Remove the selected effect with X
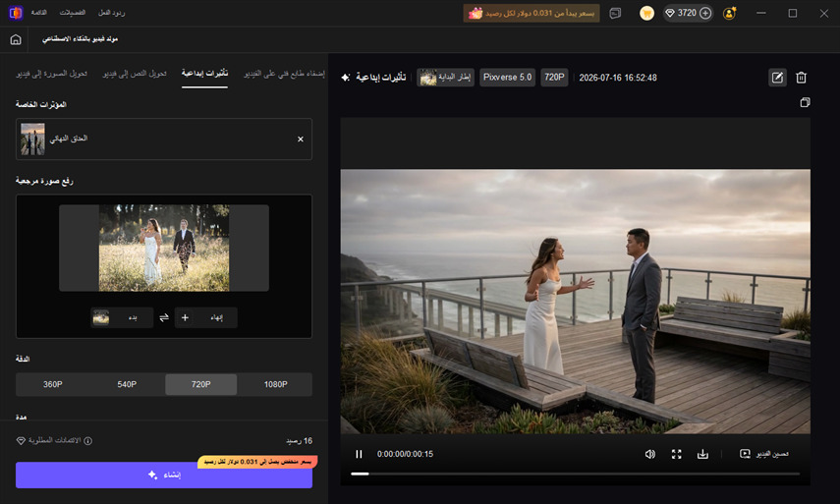This screenshot has height=504, width=840. [x=301, y=140]
